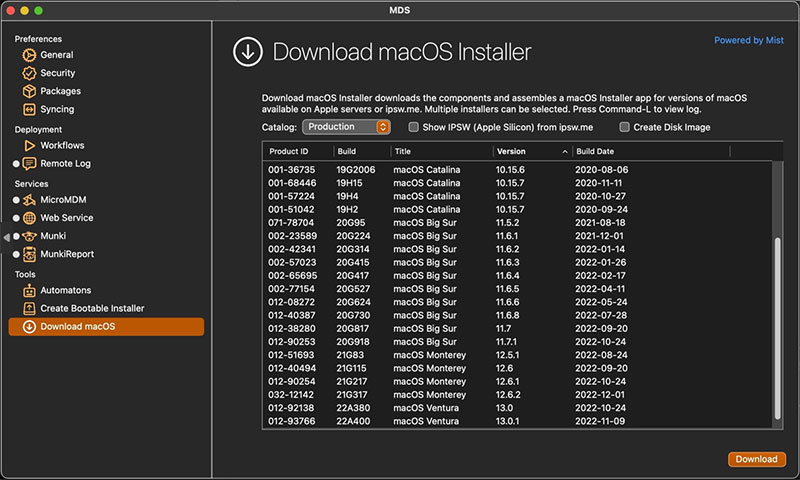Select the MicroMDM service icon
This screenshot has width=800, height=480.
click(29, 200)
